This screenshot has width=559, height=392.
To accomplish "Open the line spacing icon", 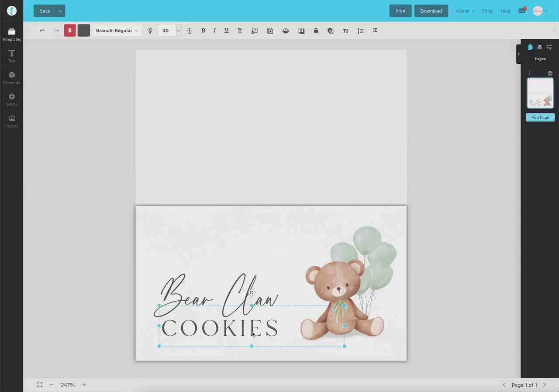I will [x=360, y=31].
